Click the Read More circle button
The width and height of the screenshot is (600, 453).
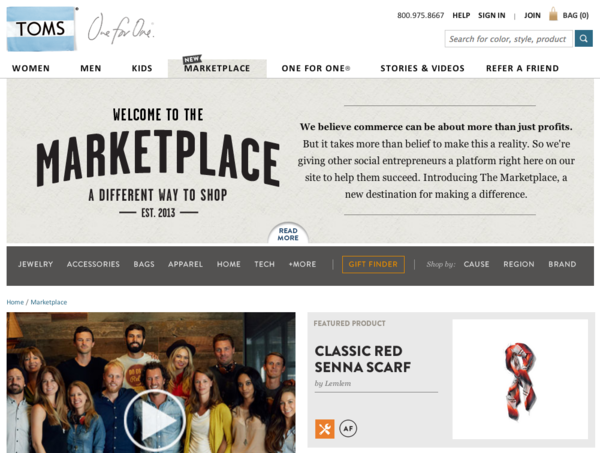pos(288,234)
